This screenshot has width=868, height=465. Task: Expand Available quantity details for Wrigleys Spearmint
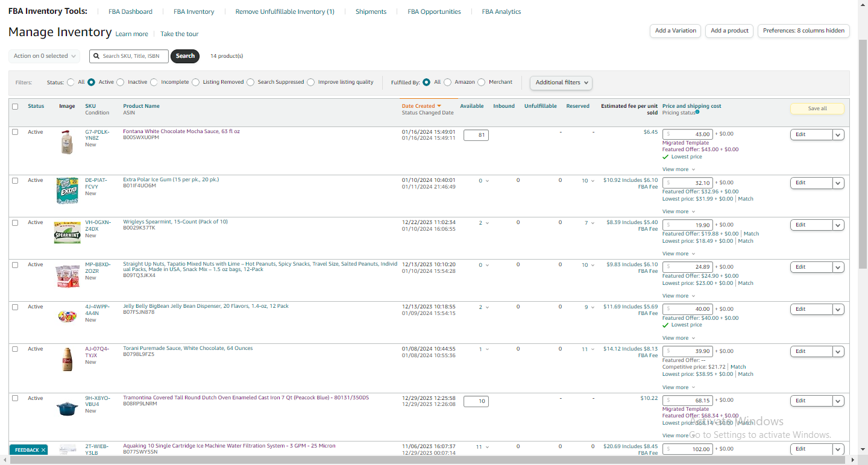click(x=484, y=223)
